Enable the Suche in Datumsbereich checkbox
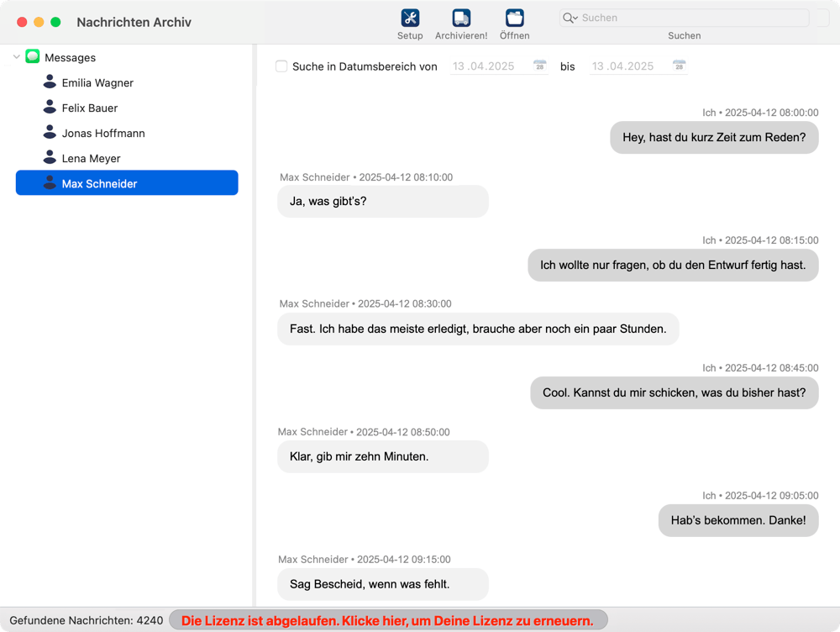 click(x=282, y=66)
